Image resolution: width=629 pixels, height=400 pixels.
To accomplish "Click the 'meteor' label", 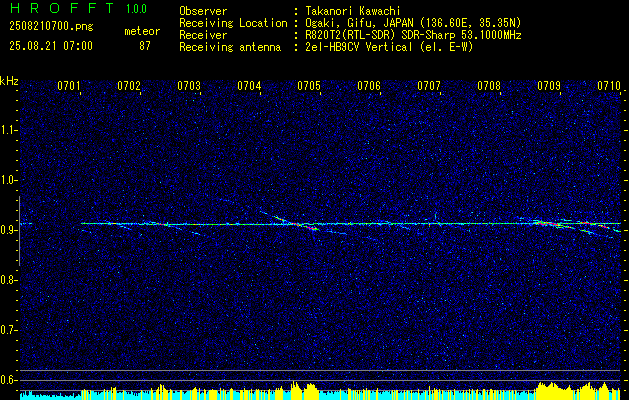I will click(142, 31).
